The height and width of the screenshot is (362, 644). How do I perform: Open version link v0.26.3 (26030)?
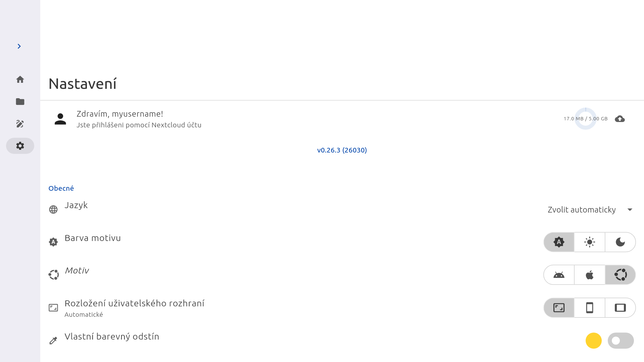(x=342, y=150)
